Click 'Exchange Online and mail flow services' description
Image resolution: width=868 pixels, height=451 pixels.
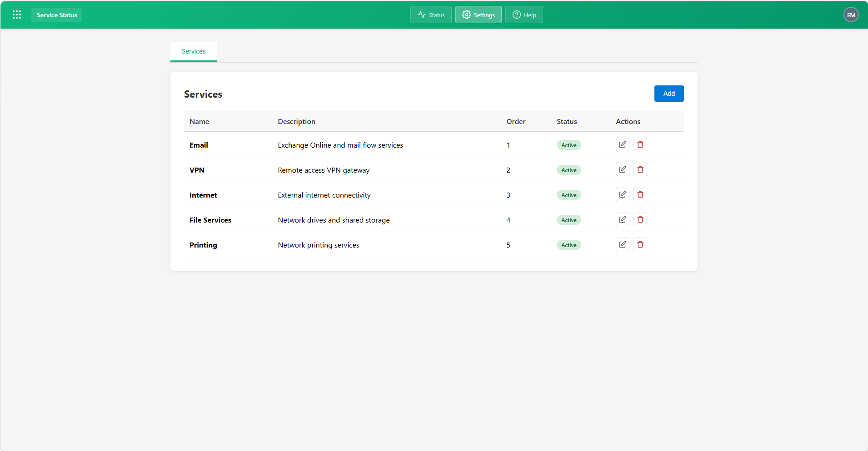tap(340, 145)
